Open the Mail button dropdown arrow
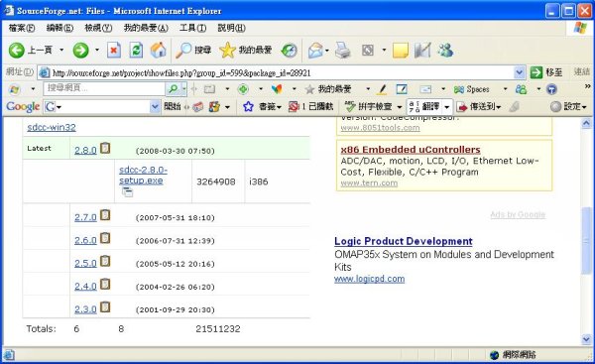This screenshot has width=595, height=364. pos(327,51)
